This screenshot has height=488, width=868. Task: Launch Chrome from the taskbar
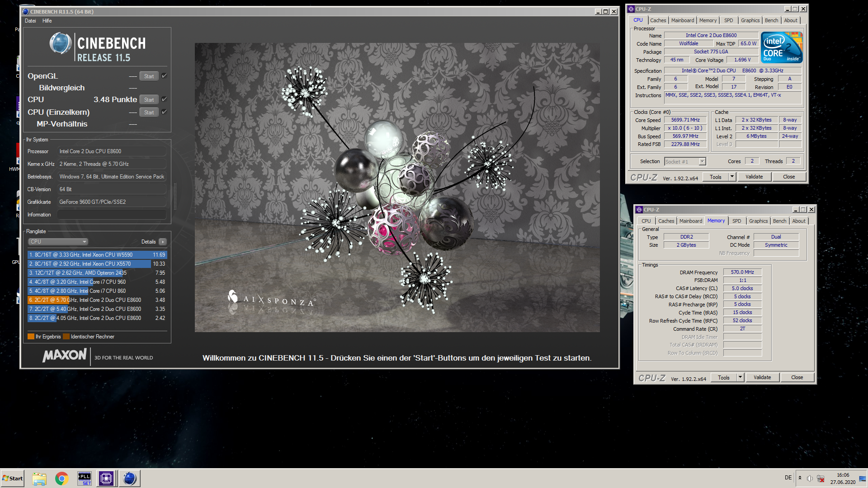point(62,478)
